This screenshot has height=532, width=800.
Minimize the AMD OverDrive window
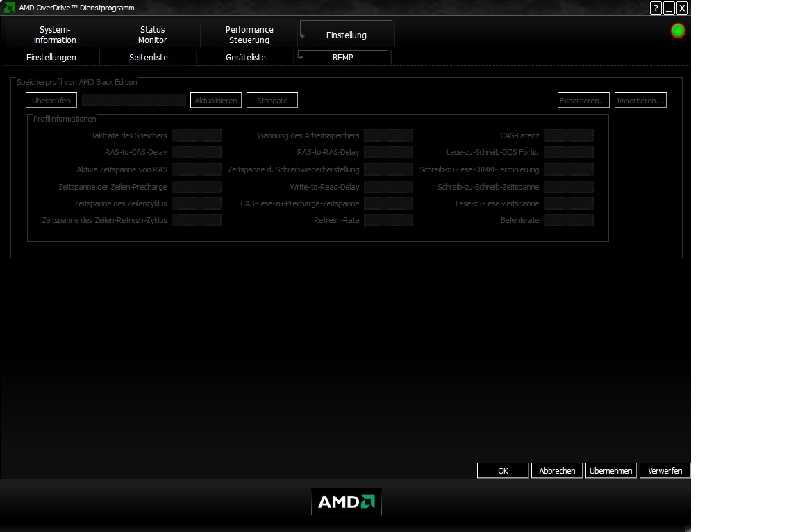669,8
